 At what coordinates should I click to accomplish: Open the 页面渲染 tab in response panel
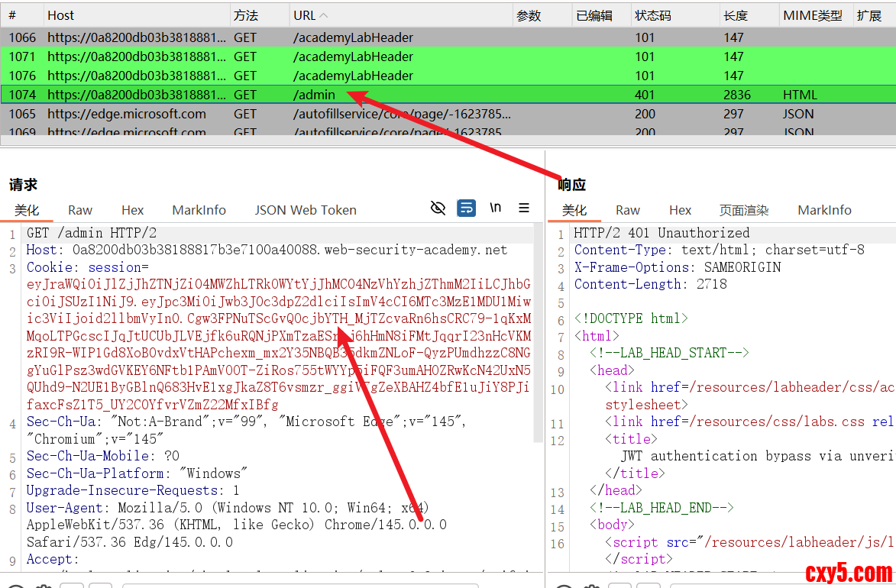[743, 210]
